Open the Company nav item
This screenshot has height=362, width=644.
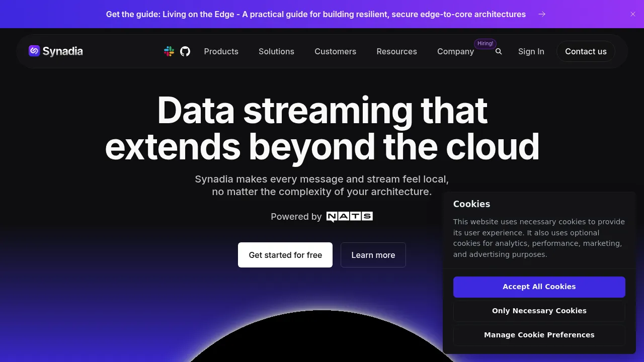tap(455, 51)
